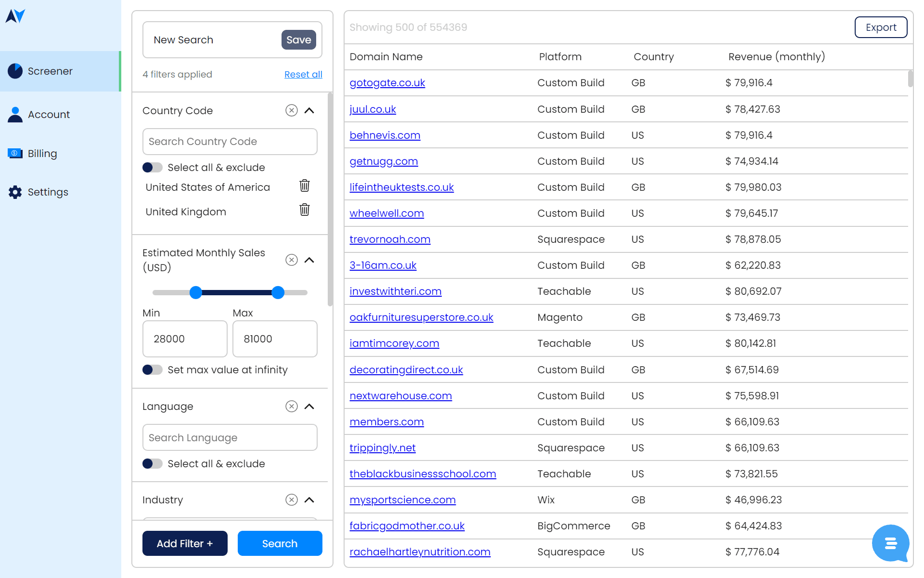Image resolution: width=924 pixels, height=578 pixels.
Task: Remove United Kingdom with trash icon
Action: pos(304,210)
